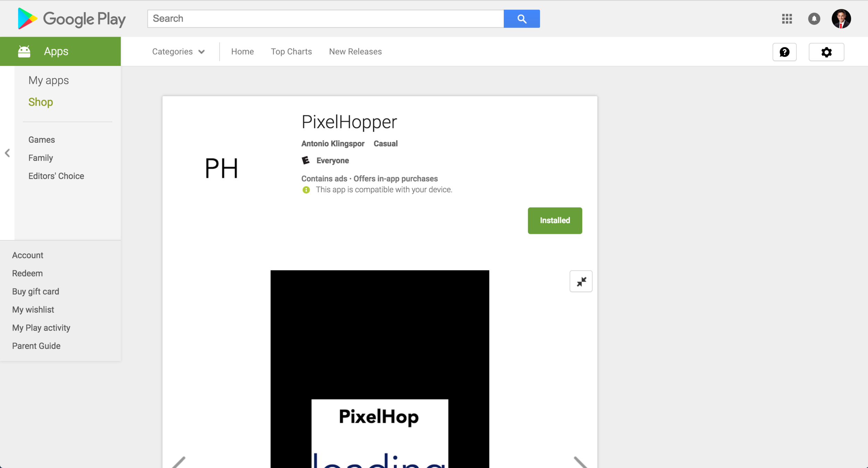Go to the next screenshot arrow
The image size is (868, 468).
(581, 462)
